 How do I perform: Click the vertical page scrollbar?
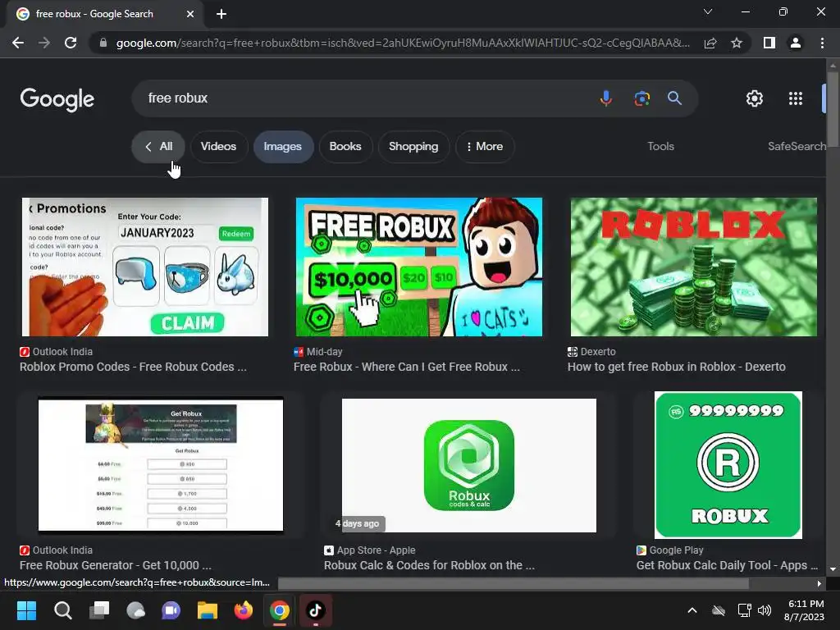click(x=833, y=107)
